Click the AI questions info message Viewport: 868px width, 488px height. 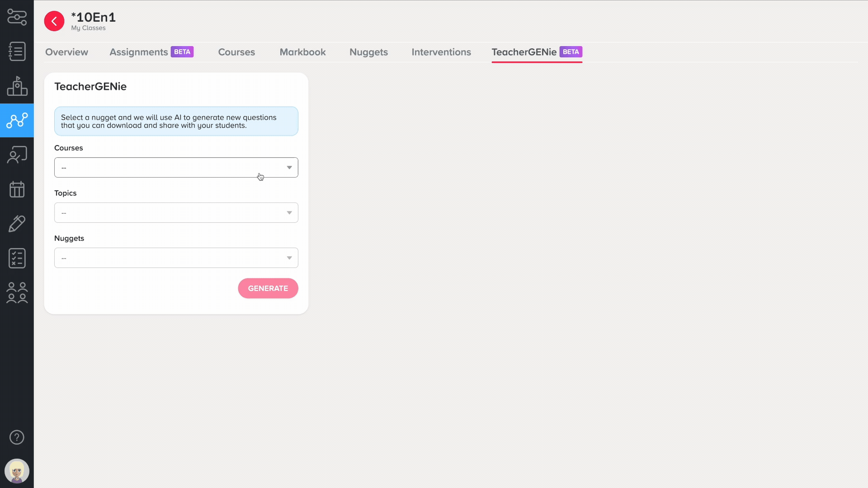(176, 121)
